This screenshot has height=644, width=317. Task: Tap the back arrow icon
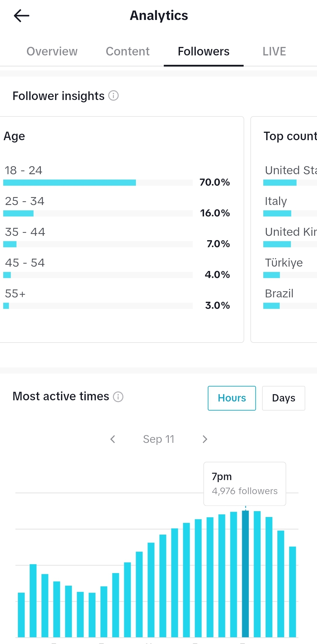tap(21, 16)
